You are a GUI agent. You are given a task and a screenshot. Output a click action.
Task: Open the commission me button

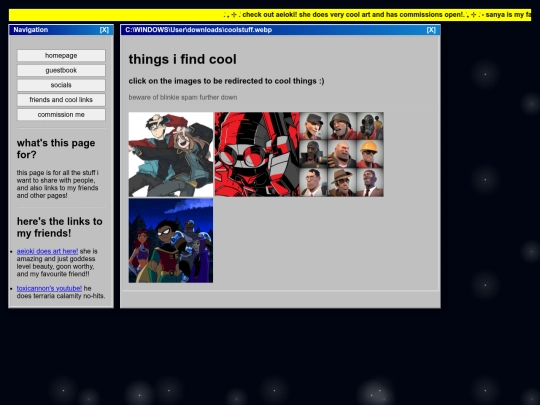click(61, 115)
